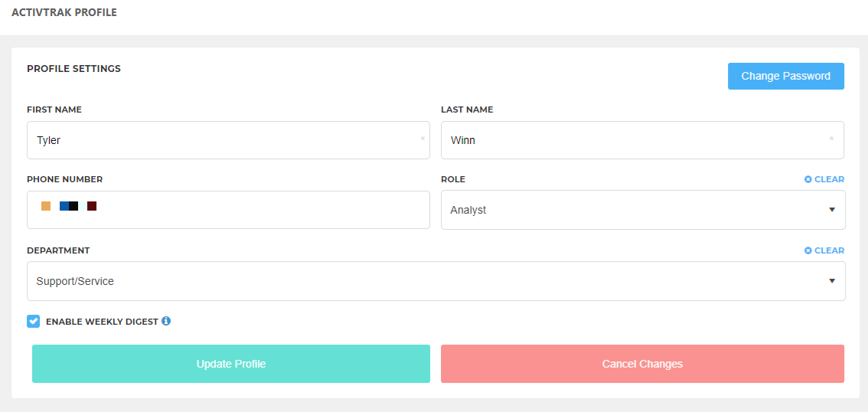Focus the First Name field containing Tyler
The width and height of the screenshot is (868, 412).
click(x=229, y=140)
